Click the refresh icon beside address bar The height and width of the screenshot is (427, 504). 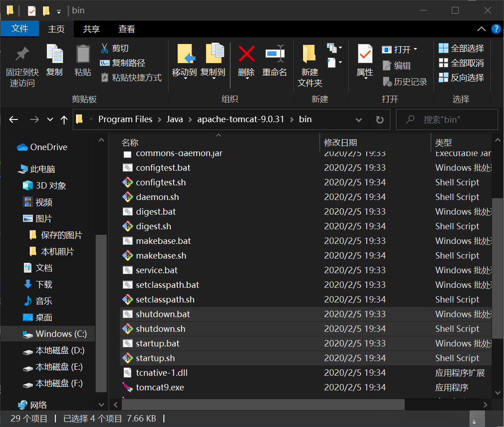tap(379, 119)
